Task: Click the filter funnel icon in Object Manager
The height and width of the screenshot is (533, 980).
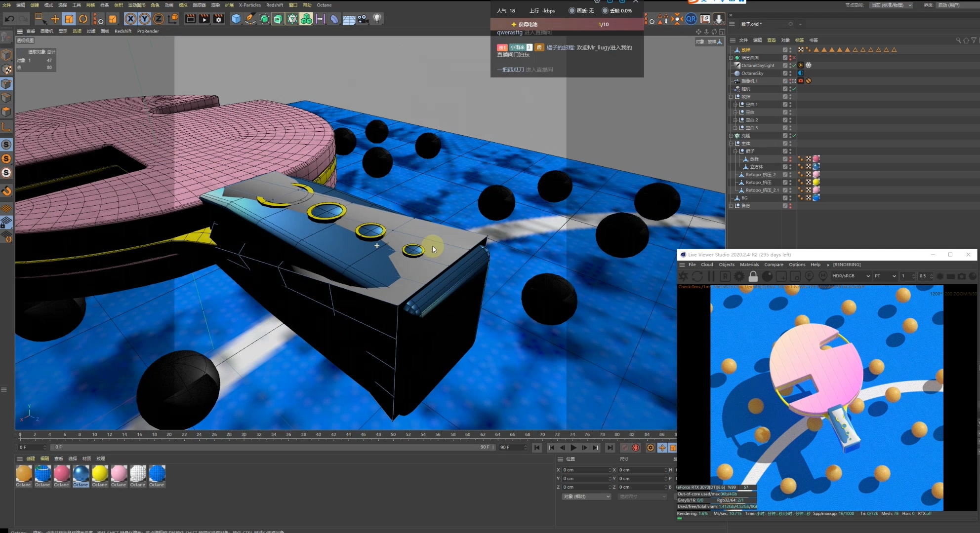Action: click(x=974, y=40)
